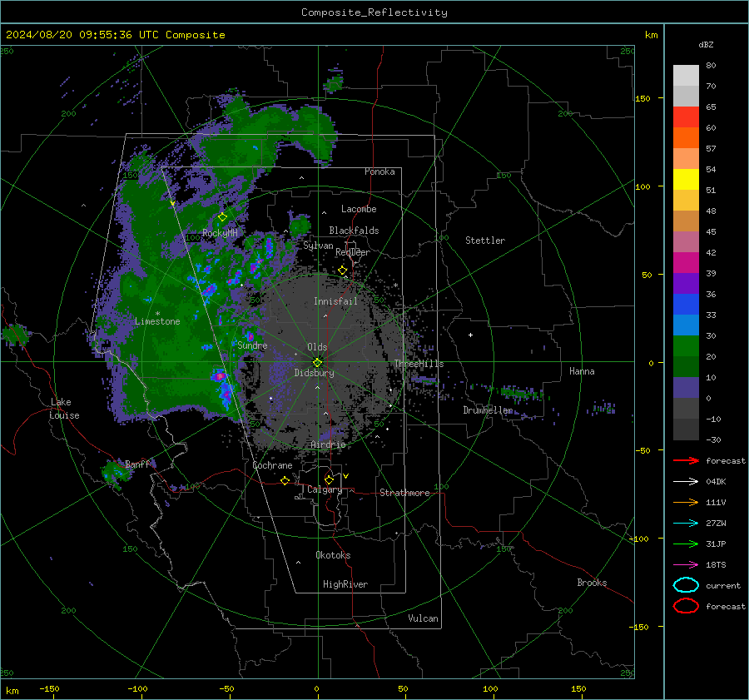Click the red forecast arrow in legend
Screen dimensions: 749x700
click(686, 460)
